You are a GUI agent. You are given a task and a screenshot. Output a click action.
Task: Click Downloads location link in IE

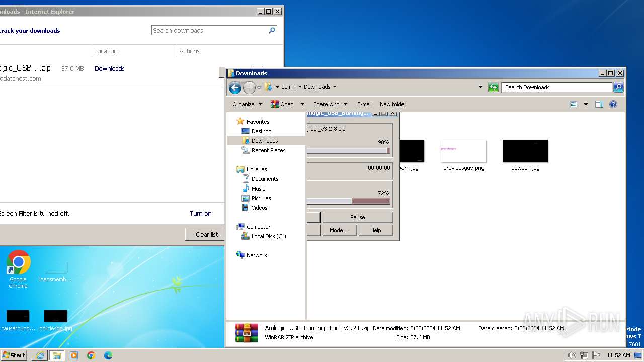pos(109,68)
